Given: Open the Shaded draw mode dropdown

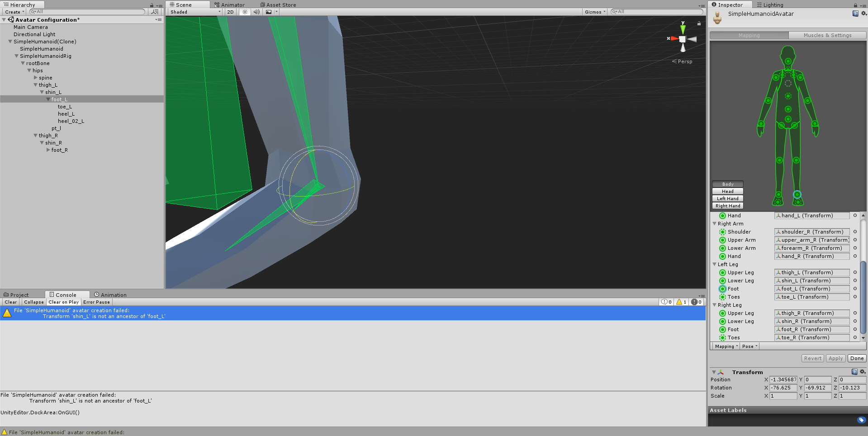Looking at the screenshot, I should pyautogui.click(x=195, y=12).
